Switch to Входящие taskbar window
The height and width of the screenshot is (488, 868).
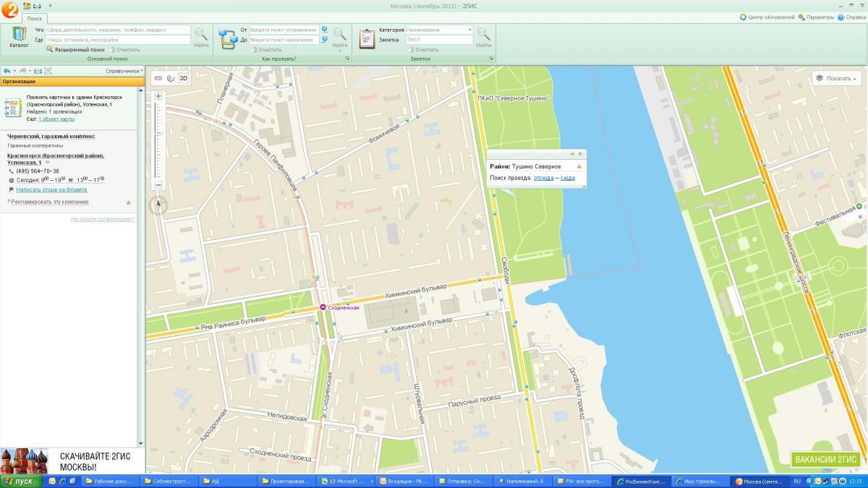click(x=407, y=481)
